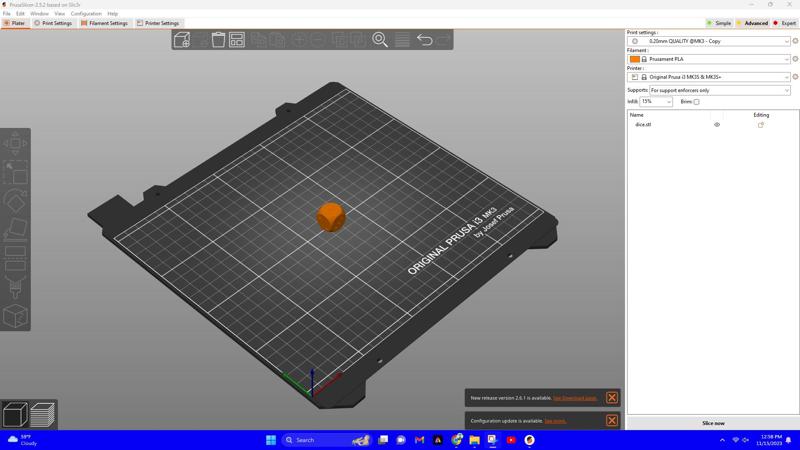Select Simple mode
The image size is (800, 450).
click(x=719, y=23)
